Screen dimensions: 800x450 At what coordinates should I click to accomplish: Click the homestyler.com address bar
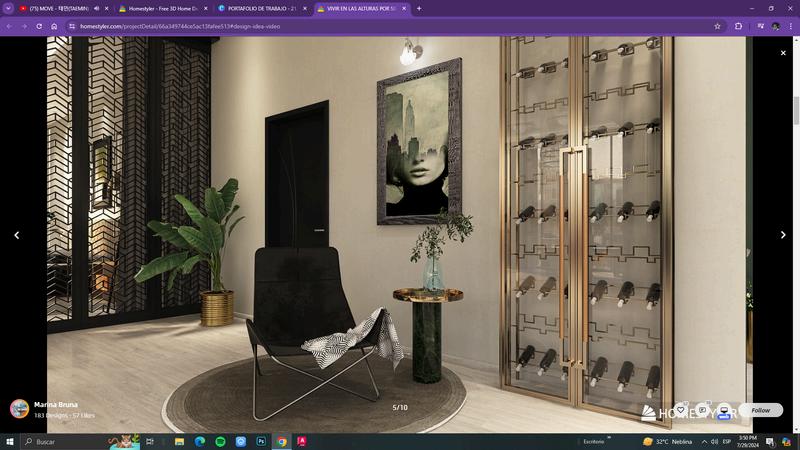coord(393,26)
